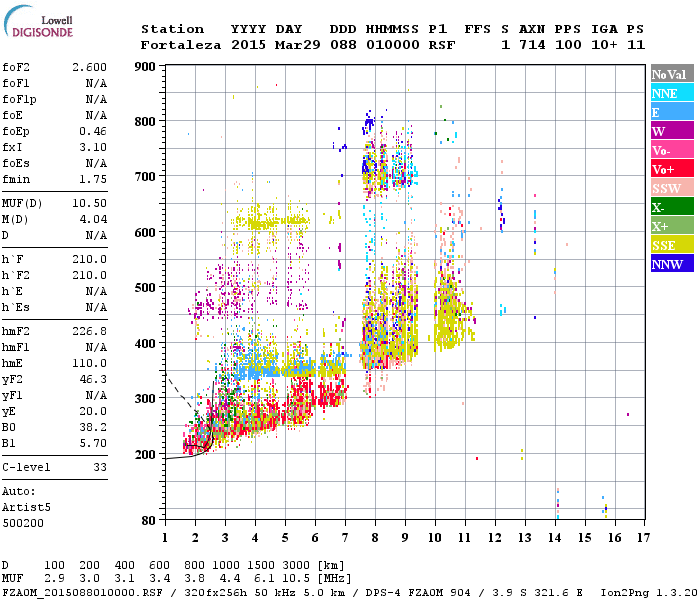Click the foF1 N/A value
700x600 pixels.
[96, 83]
